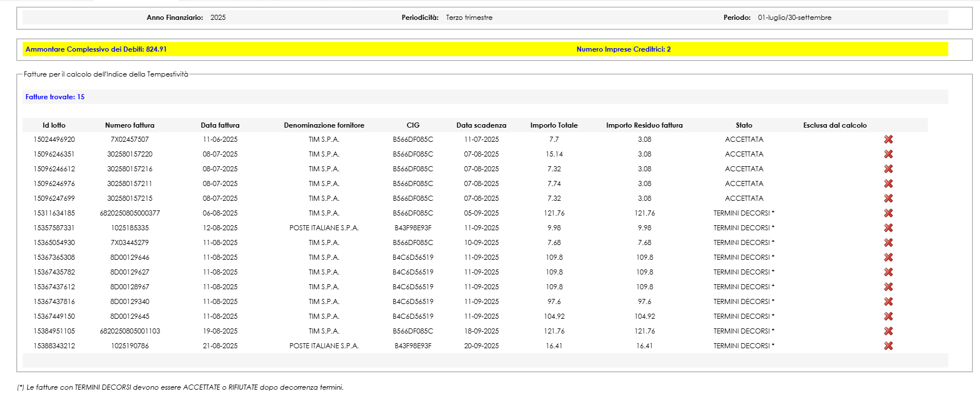This screenshot has width=980, height=401.
Task: Click the red X for lotto 15096247699
Action: [888, 199]
